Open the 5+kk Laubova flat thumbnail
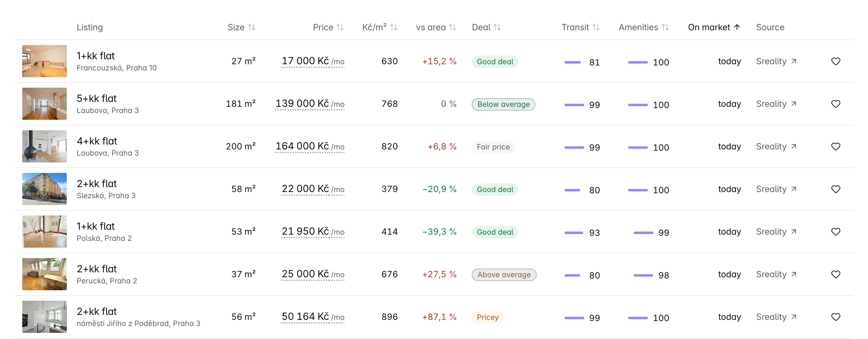 pyautogui.click(x=45, y=104)
